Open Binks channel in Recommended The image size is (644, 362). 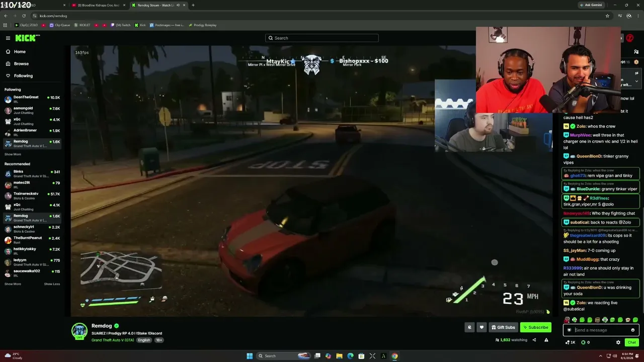tap(32, 173)
